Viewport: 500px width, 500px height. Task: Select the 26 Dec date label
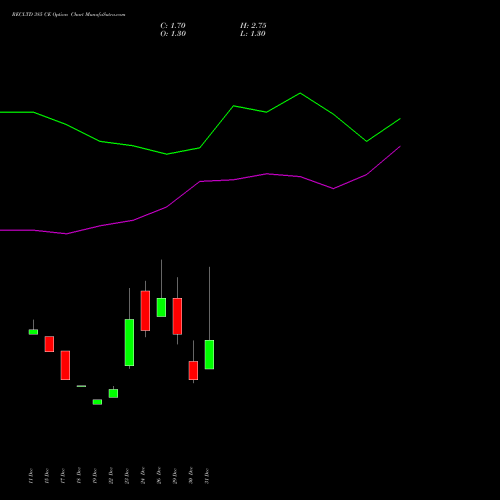coord(159,476)
